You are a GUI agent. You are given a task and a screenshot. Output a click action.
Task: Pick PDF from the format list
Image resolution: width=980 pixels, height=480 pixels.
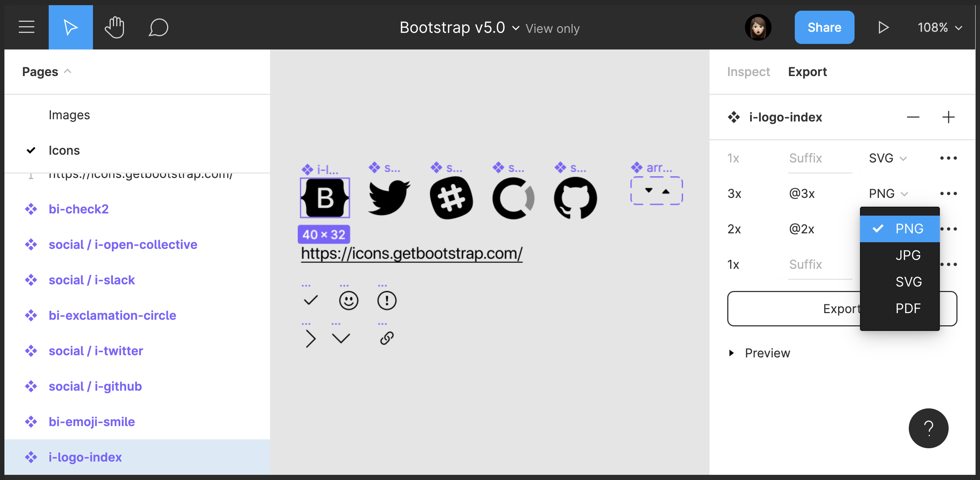(x=908, y=308)
